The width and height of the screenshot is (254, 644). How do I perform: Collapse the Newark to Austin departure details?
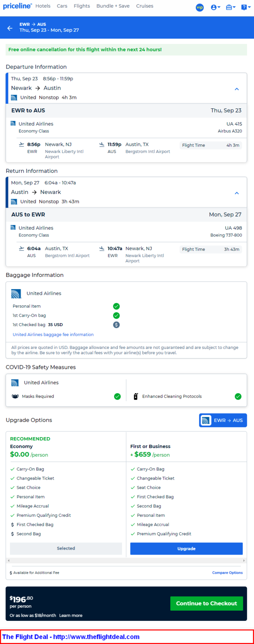tap(237, 89)
